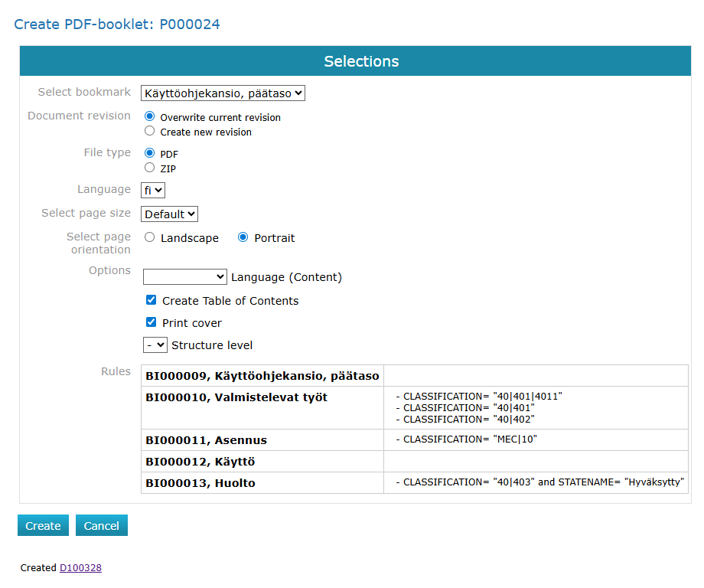Open the Language dropdown showing fi
704x588 pixels.
[x=152, y=189]
